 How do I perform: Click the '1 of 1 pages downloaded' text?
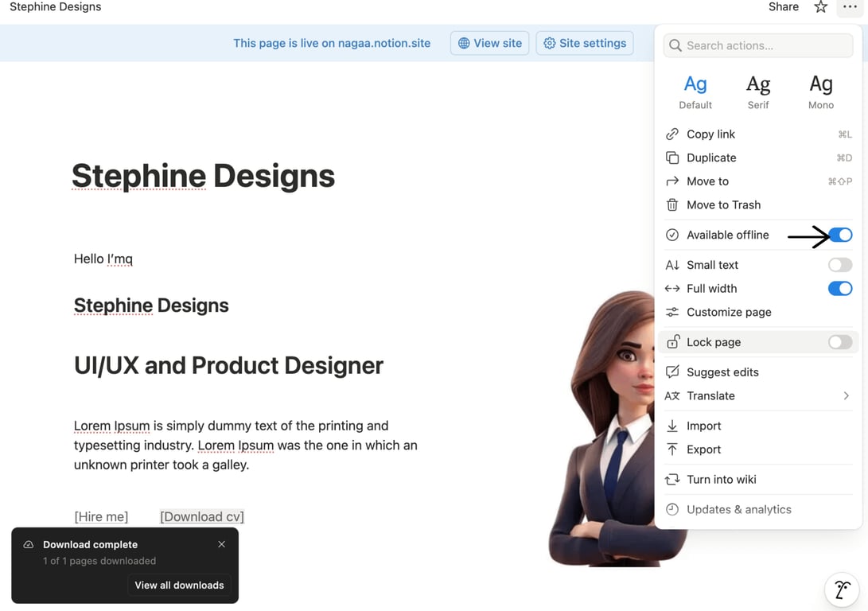99,561
